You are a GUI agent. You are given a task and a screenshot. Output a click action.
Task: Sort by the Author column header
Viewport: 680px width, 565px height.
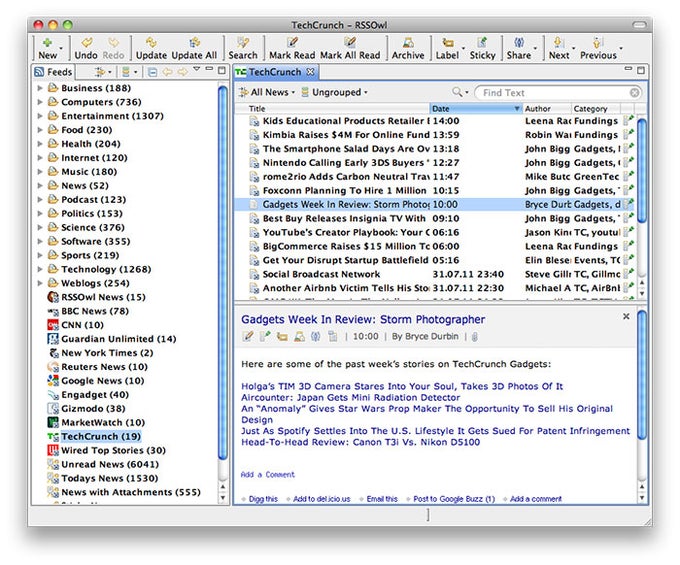click(x=546, y=108)
